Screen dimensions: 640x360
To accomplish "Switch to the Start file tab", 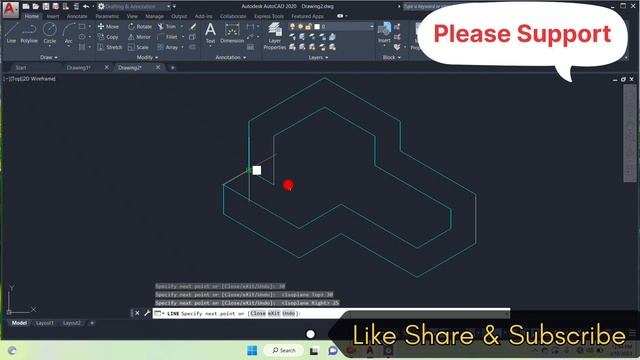I will point(21,68).
